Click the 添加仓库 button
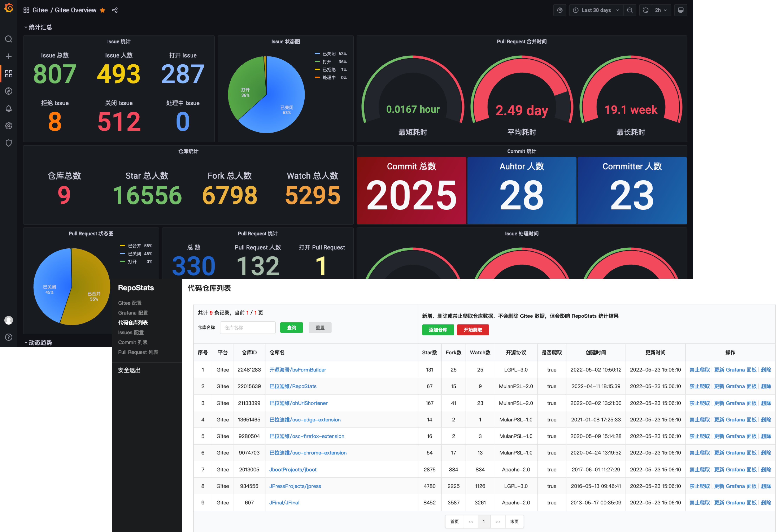Screen dimensions: 782x532 438,330
